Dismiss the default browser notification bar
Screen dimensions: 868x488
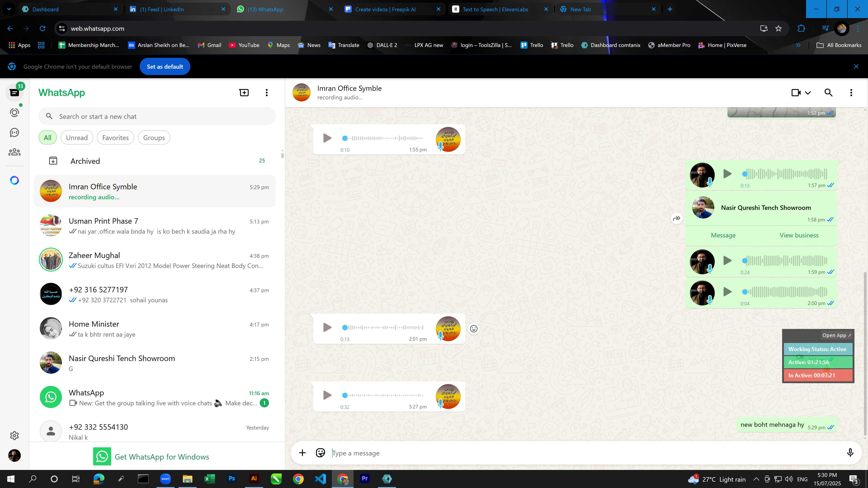(856, 67)
